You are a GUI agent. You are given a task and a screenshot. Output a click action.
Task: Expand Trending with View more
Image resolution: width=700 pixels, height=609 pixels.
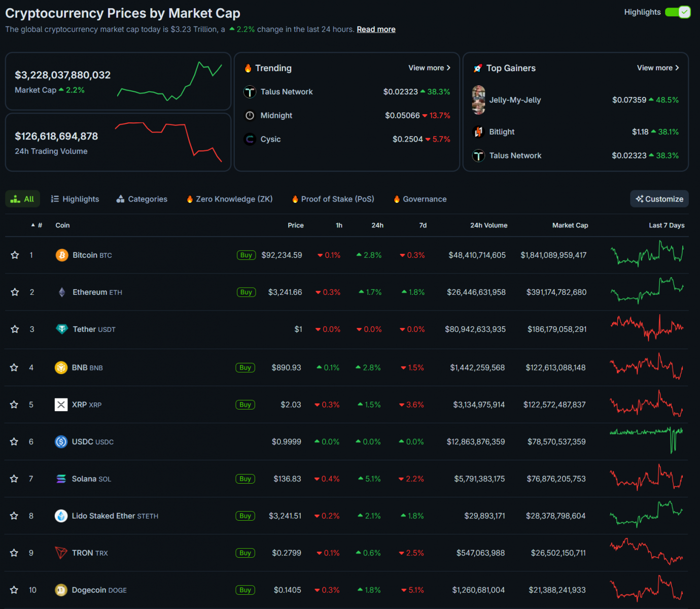tap(429, 68)
